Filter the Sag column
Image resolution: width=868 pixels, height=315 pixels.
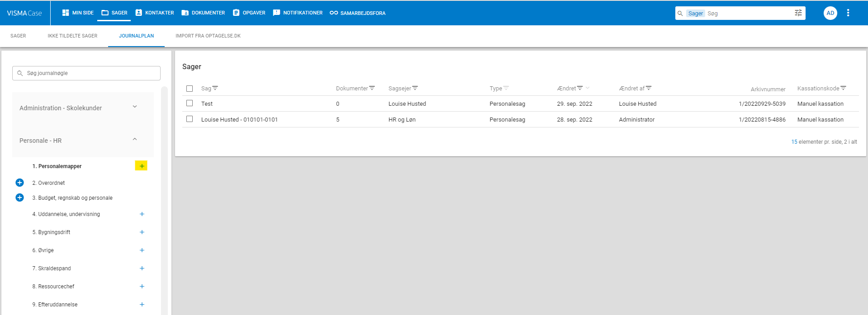215,88
